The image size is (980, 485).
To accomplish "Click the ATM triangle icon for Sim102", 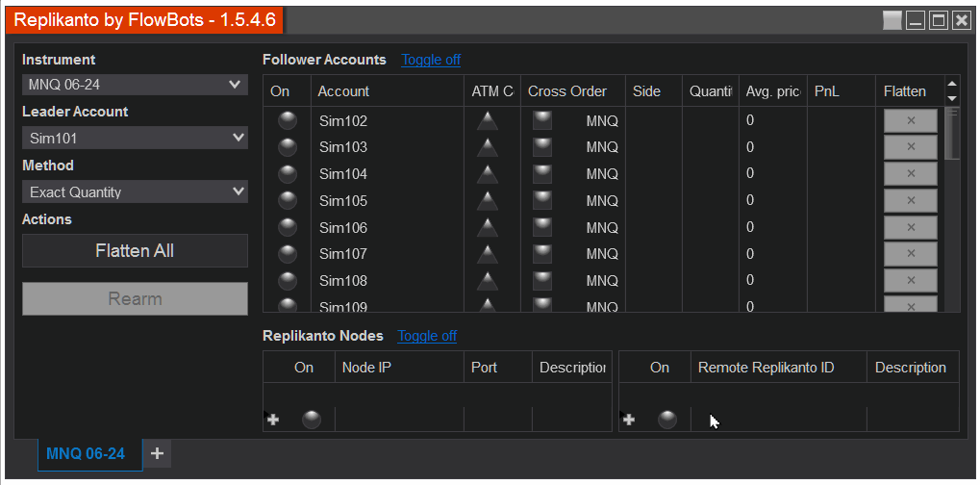I will click(x=487, y=120).
